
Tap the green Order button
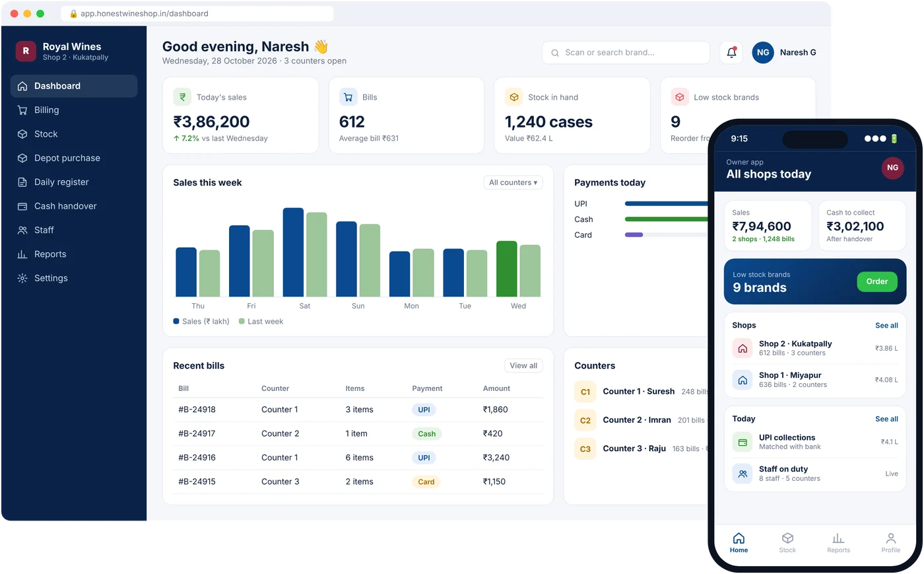[x=877, y=281]
